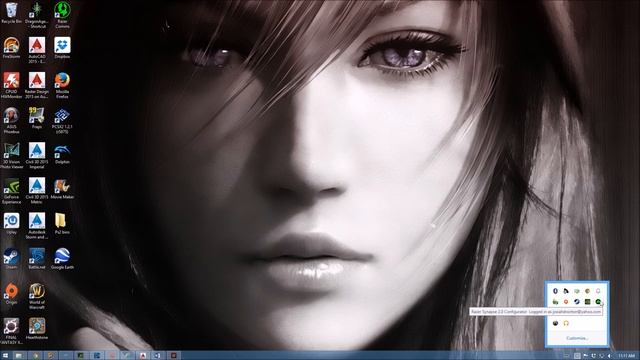Select the ASUS Phoebus desktop icon
The width and height of the screenshot is (640, 360).
11,120
